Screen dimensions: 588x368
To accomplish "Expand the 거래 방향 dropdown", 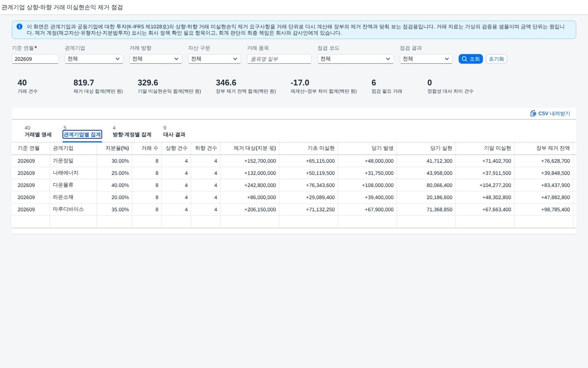I will pos(156,59).
